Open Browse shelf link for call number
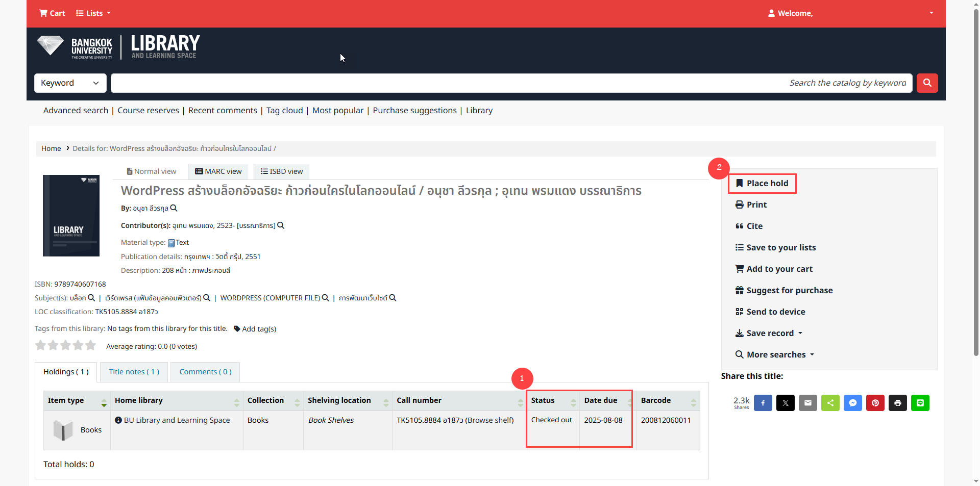The height and width of the screenshot is (486, 980). click(x=490, y=420)
